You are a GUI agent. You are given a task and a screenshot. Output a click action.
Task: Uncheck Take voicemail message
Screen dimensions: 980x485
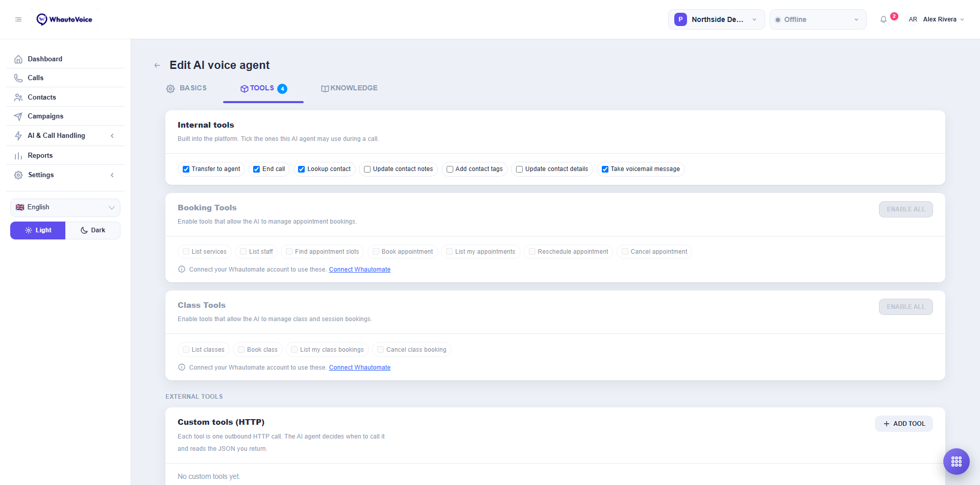[x=605, y=169]
